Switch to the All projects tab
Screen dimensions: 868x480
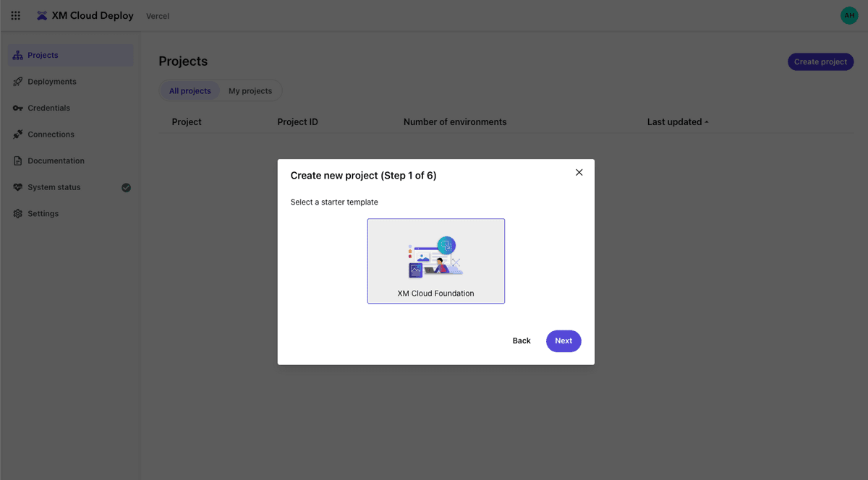(190, 91)
